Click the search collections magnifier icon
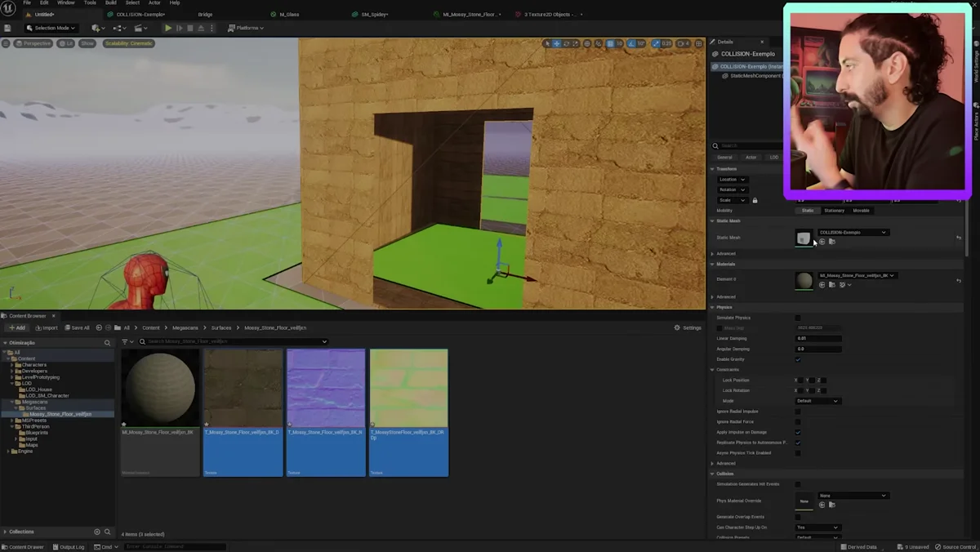Screen dimensions: 980x552 coord(107,532)
